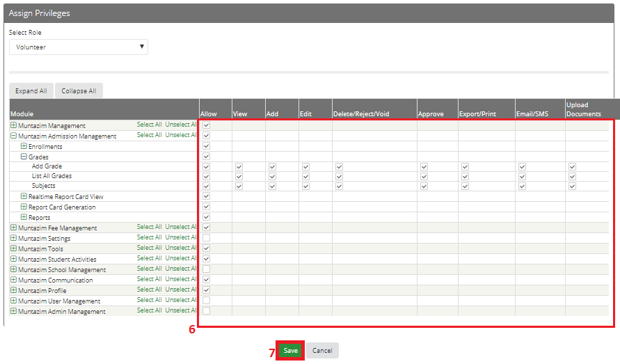
Task: Check Allow for Muntazim Admin Management
Action: click(207, 311)
